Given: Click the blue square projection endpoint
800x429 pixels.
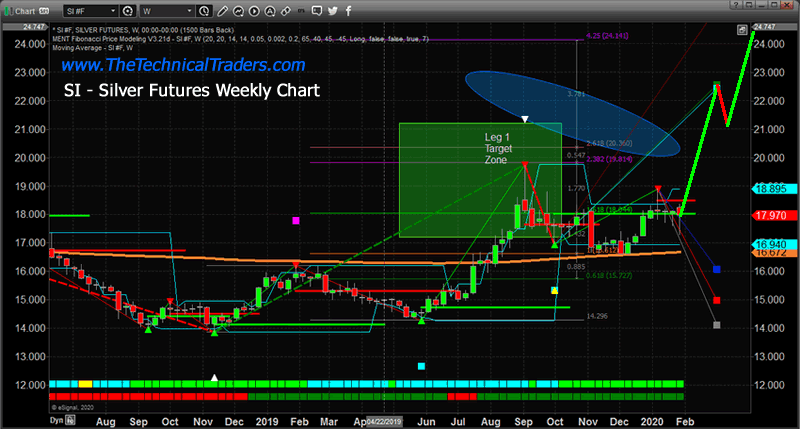Looking at the screenshot, I should click(716, 269).
